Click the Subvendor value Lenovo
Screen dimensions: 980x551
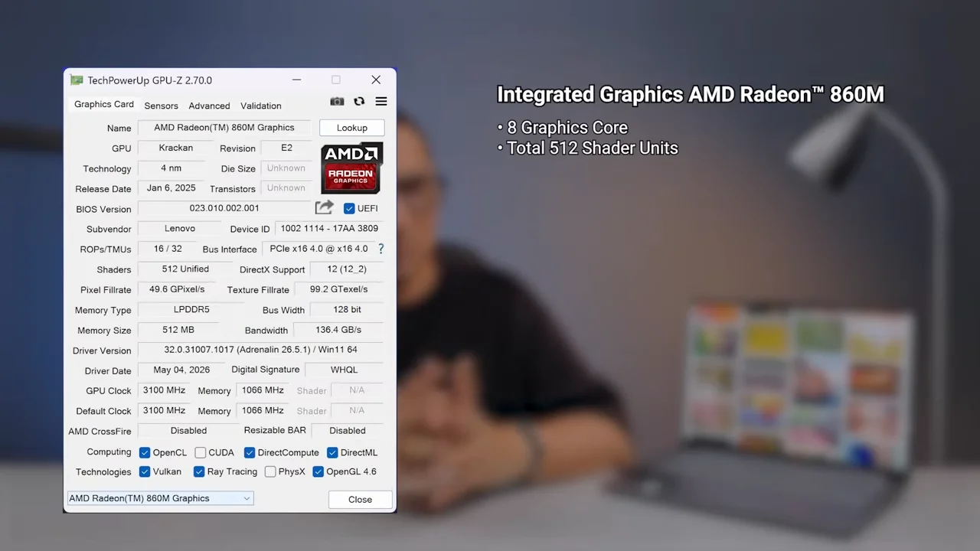point(180,229)
